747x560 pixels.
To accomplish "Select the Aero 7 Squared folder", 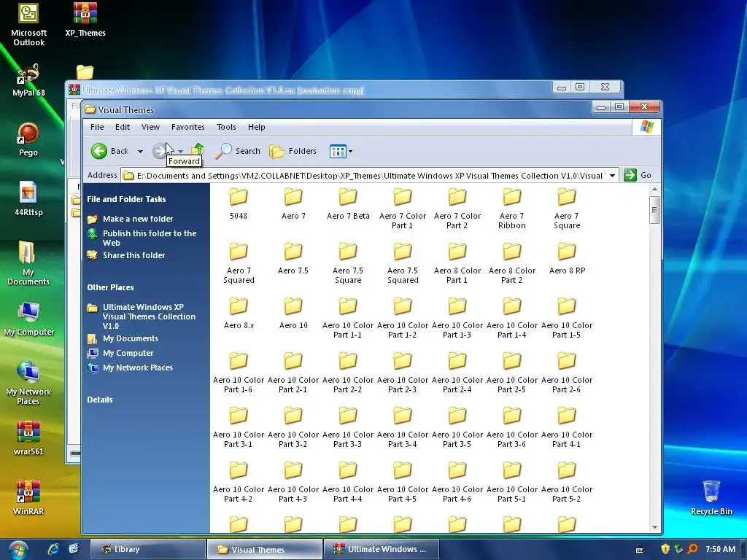I will click(x=239, y=263).
